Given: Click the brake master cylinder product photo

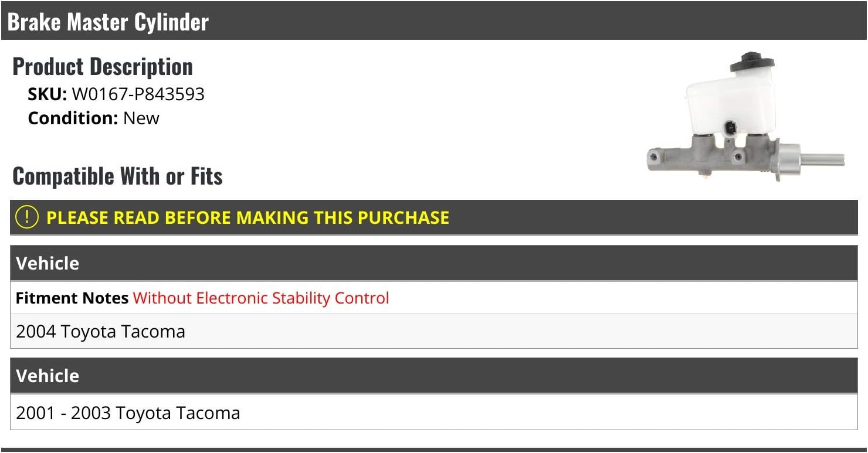Looking at the screenshot, I should (745, 117).
